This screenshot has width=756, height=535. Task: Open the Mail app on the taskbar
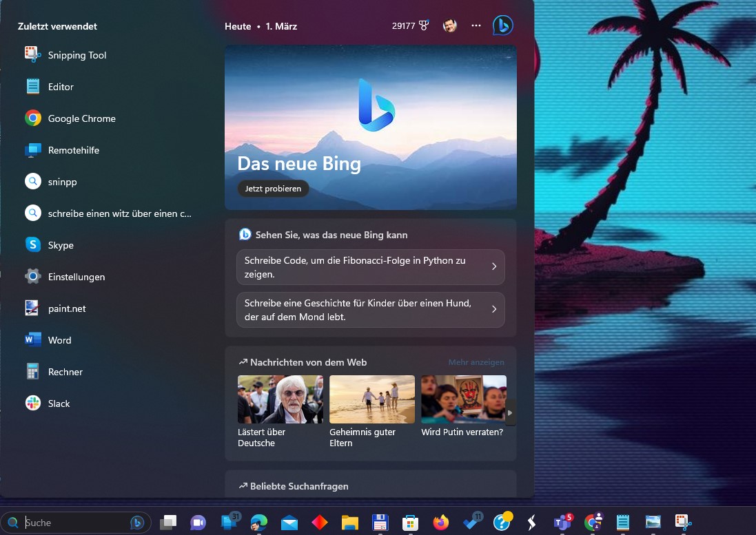(x=289, y=523)
